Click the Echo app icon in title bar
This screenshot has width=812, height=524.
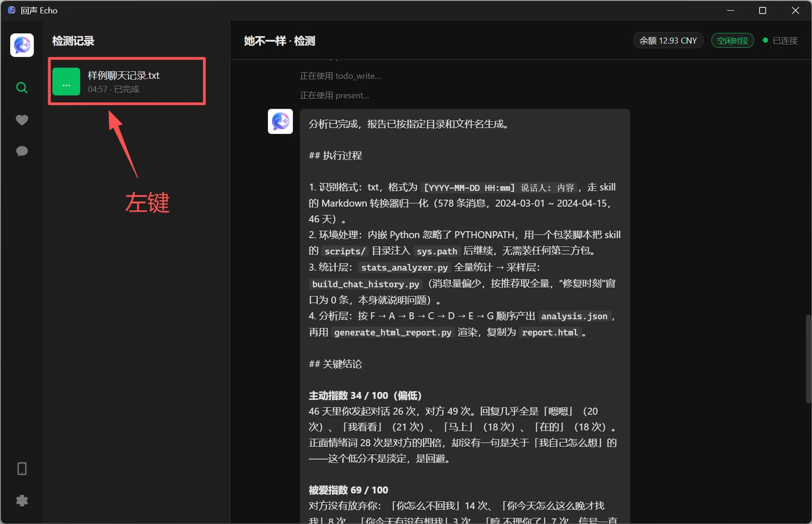point(12,10)
